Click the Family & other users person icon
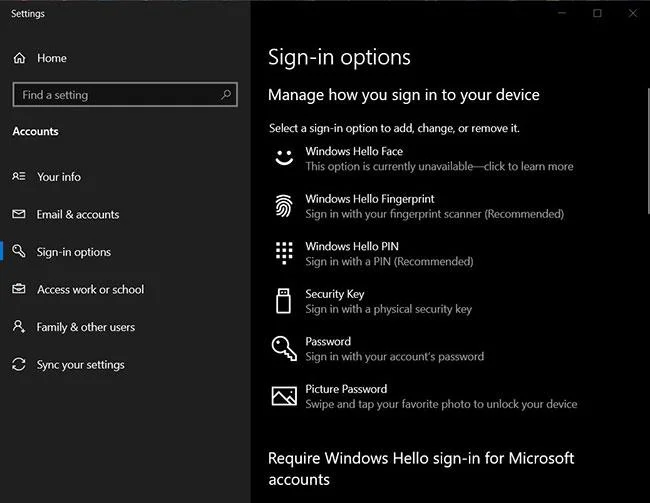The width and height of the screenshot is (650, 503). point(19,326)
